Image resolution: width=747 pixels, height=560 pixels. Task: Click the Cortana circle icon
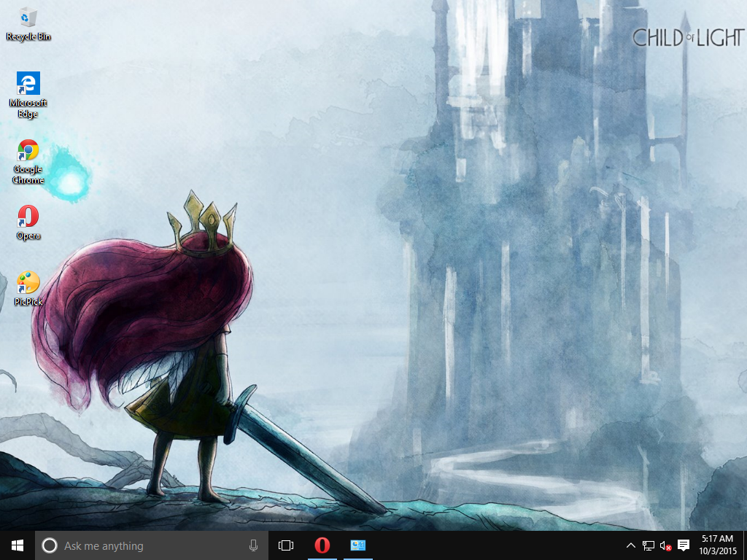49,545
